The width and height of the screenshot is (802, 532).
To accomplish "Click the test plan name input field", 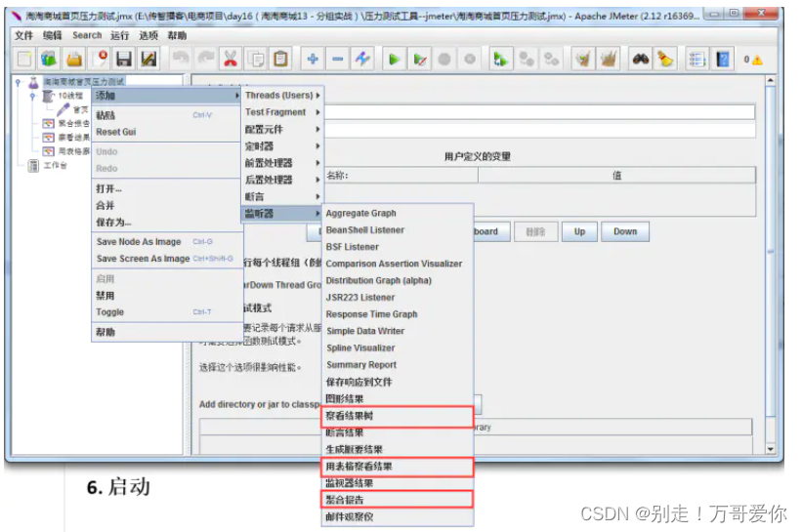I will [539, 112].
